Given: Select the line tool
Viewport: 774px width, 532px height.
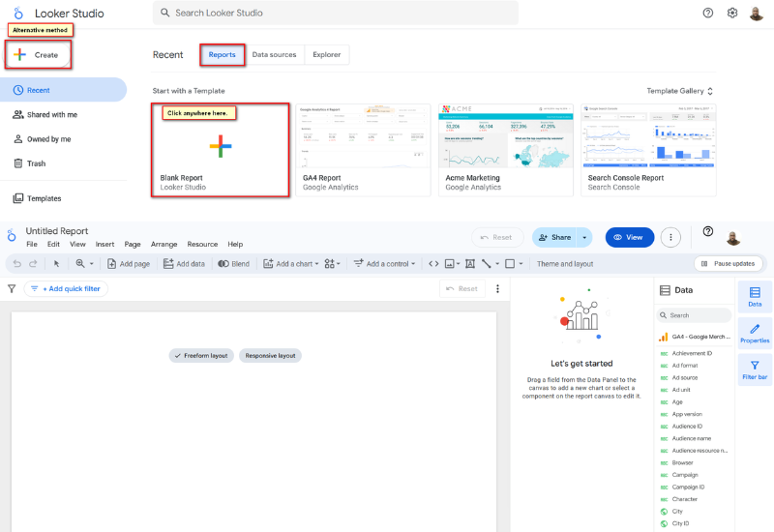Looking at the screenshot, I should coord(487,264).
